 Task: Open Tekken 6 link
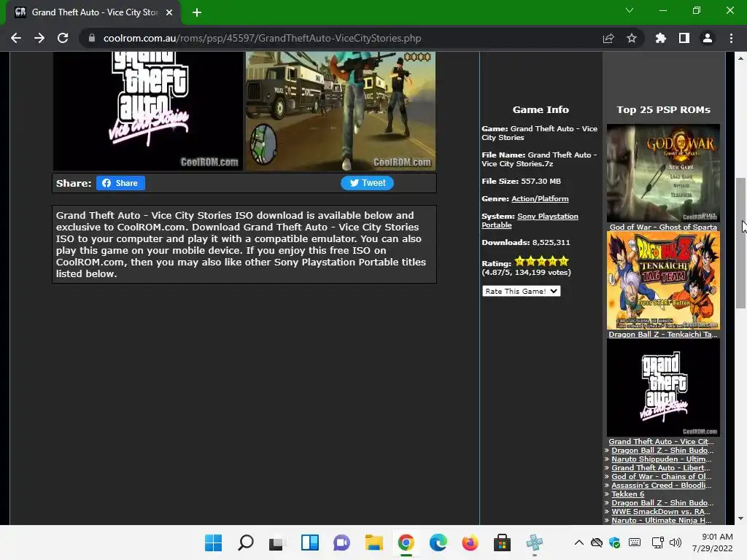tap(628, 494)
